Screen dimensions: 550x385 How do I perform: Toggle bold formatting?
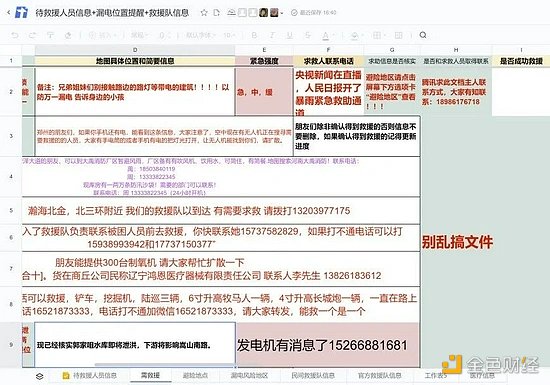click(254, 35)
